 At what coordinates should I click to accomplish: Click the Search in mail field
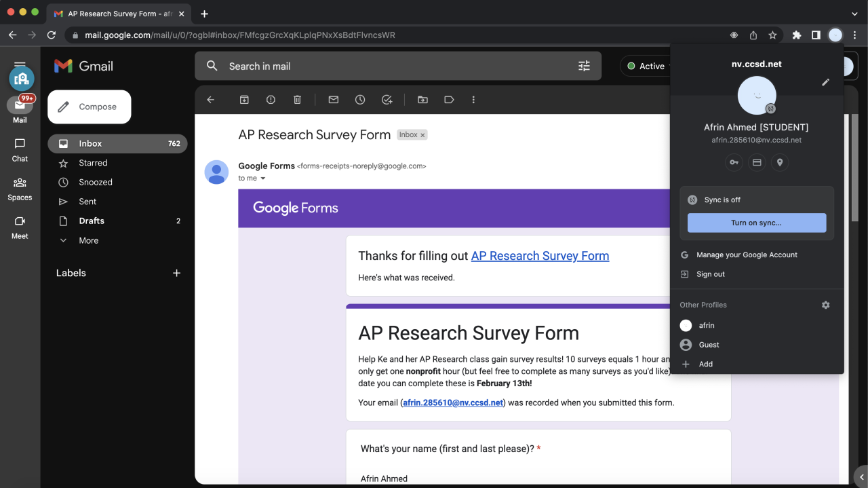tap(399, 66)
